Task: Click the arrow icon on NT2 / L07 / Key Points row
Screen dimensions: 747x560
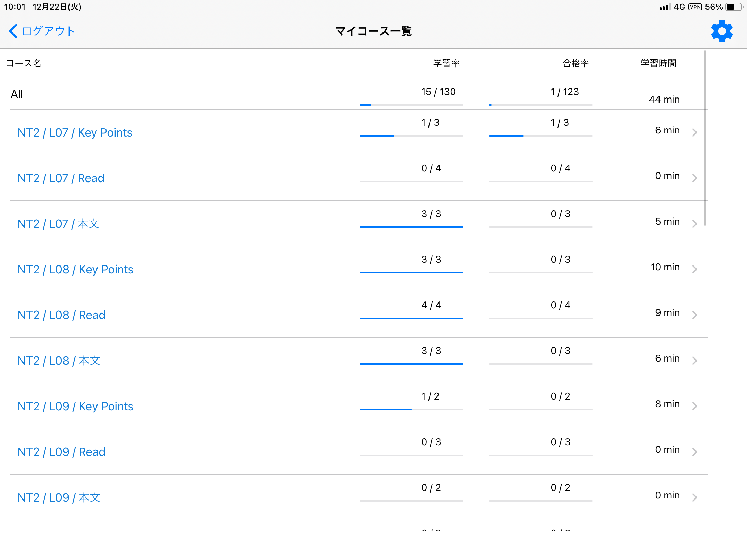Action: (x=695, y=132)
